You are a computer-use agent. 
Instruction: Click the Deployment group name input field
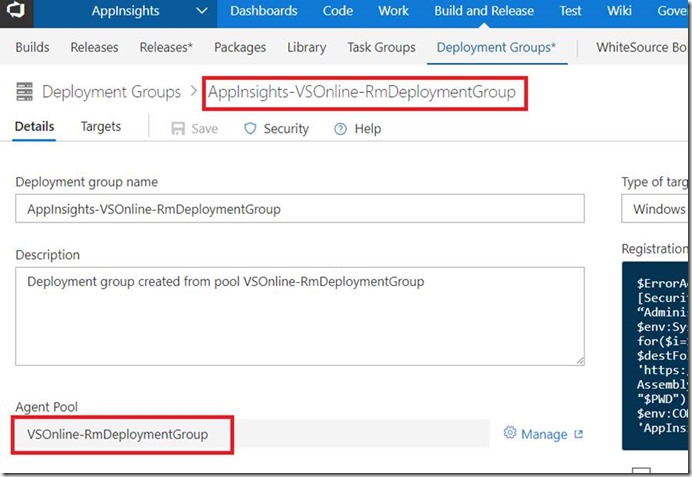point(300,209)
